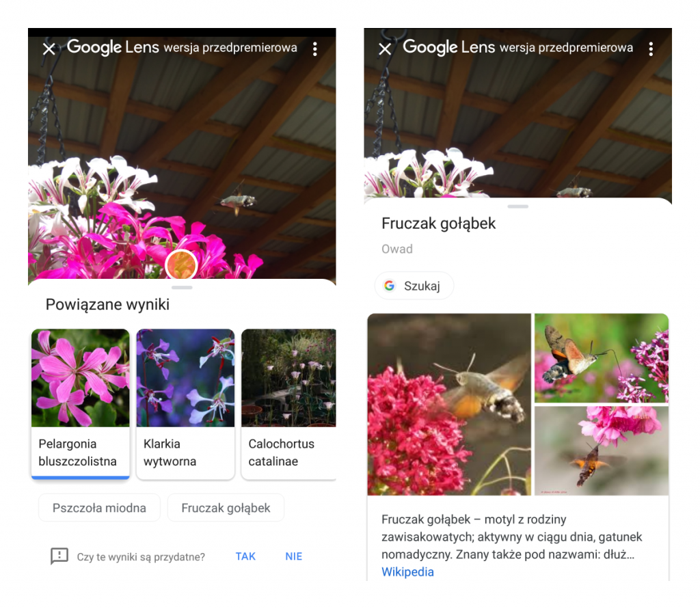Open overflow menu on left Lens screen
Image resolution: width=700 pixels, height=609 pixels.
[x=315, y=49]
